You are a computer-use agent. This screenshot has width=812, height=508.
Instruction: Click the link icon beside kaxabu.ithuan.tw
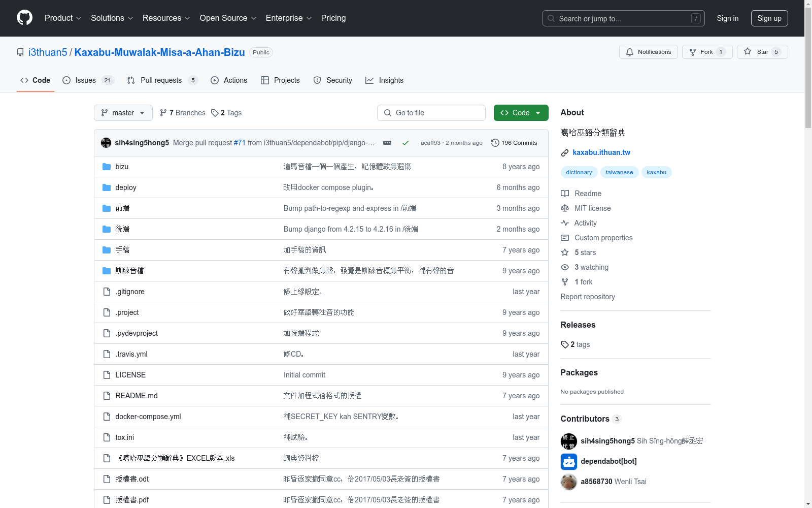565,153
